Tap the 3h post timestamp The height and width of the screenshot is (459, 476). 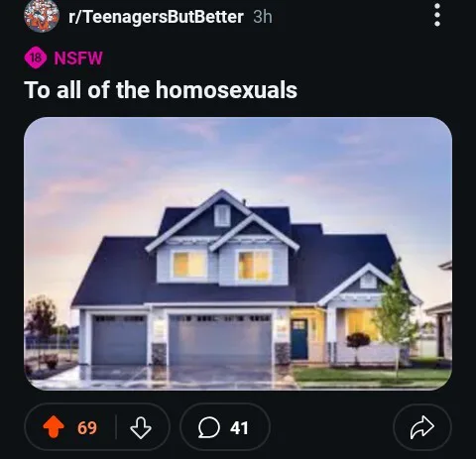(263, 17)
